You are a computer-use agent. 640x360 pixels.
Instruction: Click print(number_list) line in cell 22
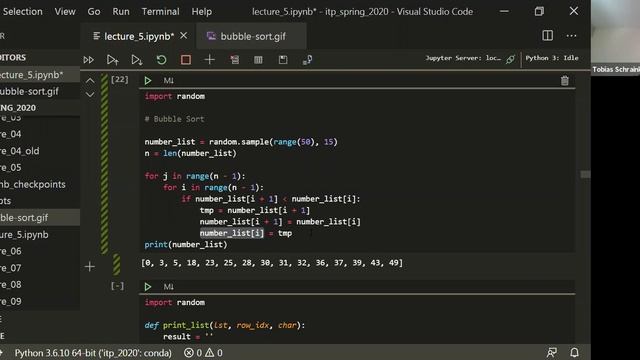tap(186, 244)
